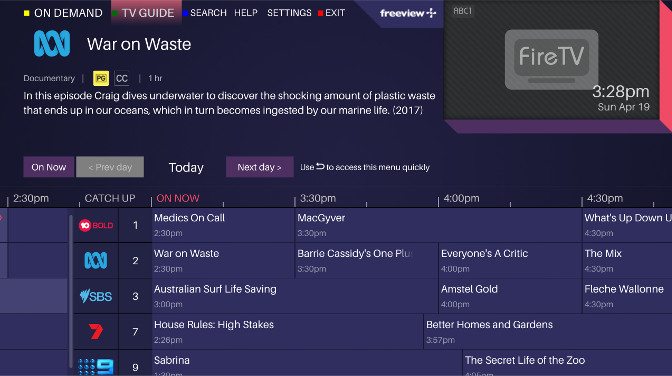The image size is (672, 376).
Task: Click the back arrow icon in menu hint
Action: click(x=320, y=166)
